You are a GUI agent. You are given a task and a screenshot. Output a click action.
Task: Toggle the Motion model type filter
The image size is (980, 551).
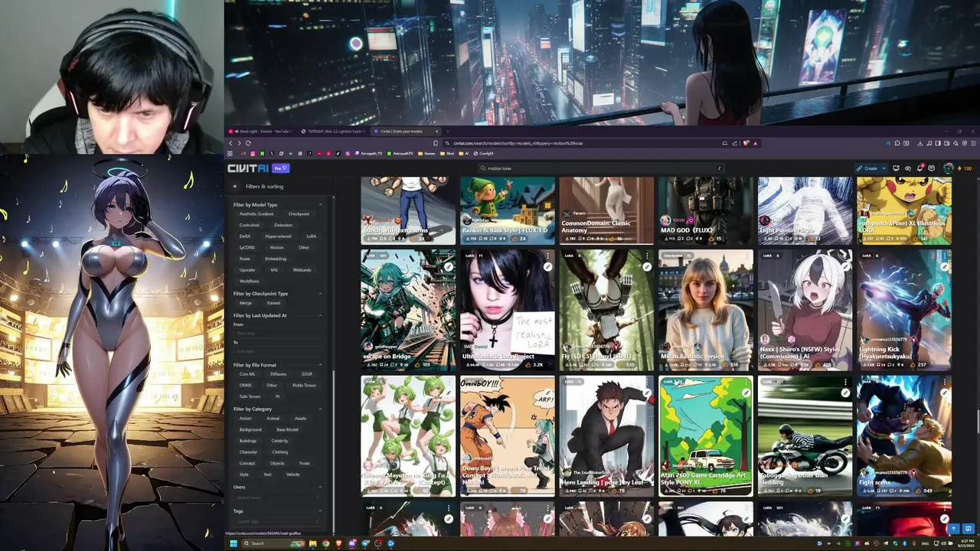[x=276, y=247]
